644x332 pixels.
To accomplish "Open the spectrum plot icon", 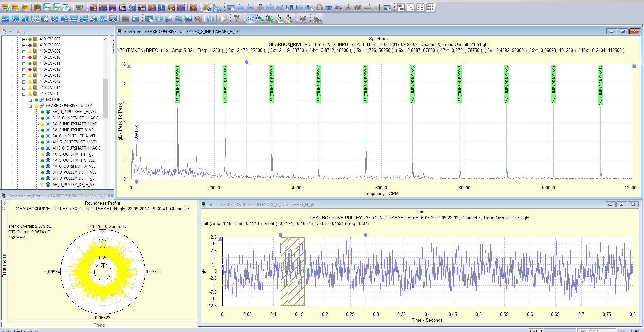I will tap(15, 19).
